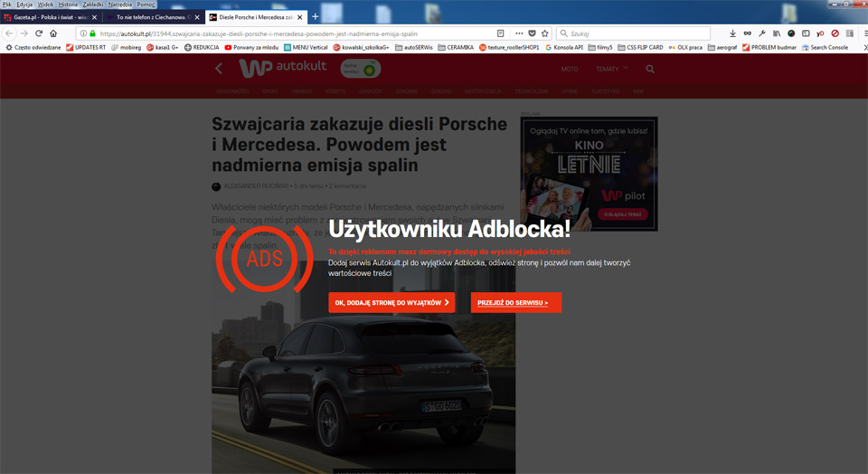
Task: Open the Narzędzia menu
Action: tap(120, 5)
